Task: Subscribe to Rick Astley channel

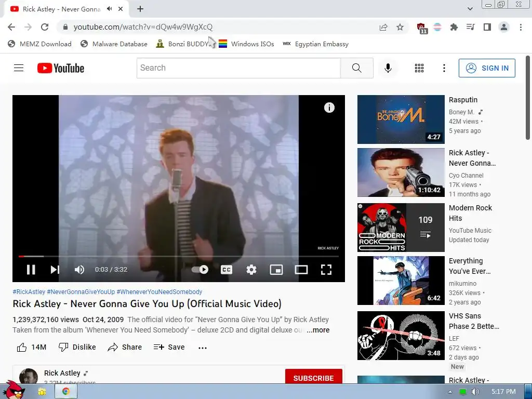Action: point(313,377)
